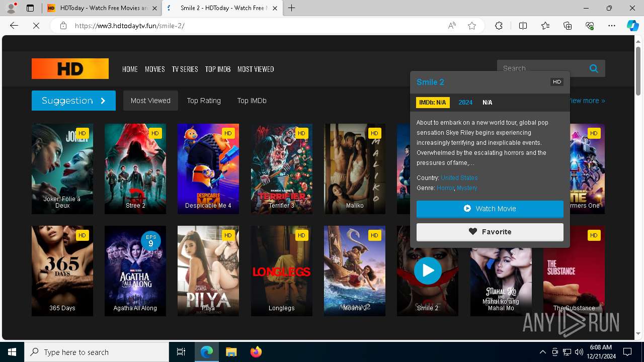Viewport: 644px width, 362px height.
Task: Follow the Horror genre link
Action: coord(445,188)
